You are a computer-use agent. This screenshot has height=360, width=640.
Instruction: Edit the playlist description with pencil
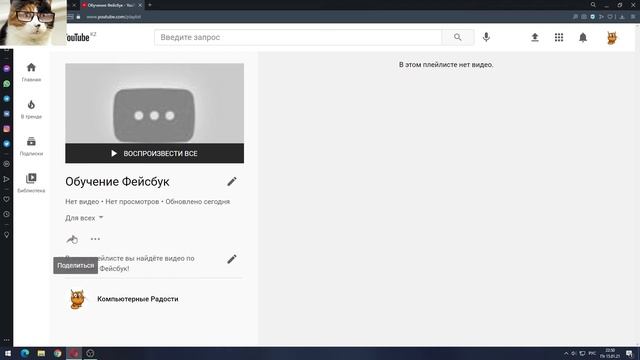(x=232, y=259)
